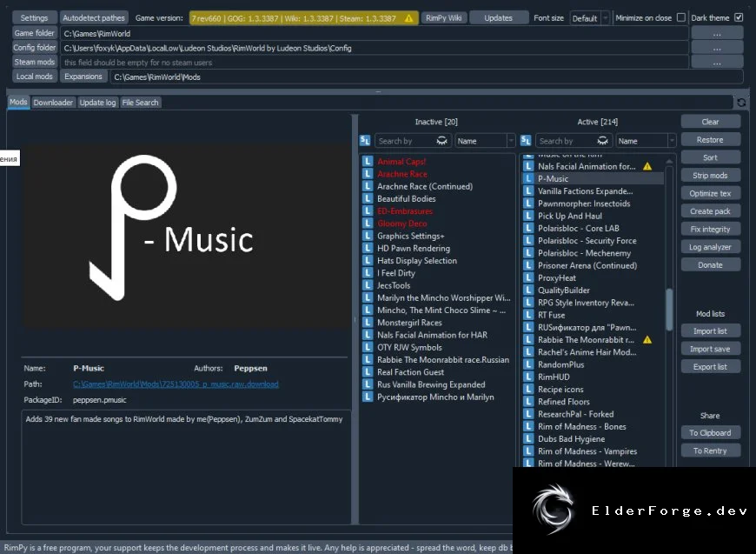This screenshot has width=756, height=554.
Task: Click the warning icon next to Nals Facial Animation
Action: pyautogui.click(x=647, y=166)
